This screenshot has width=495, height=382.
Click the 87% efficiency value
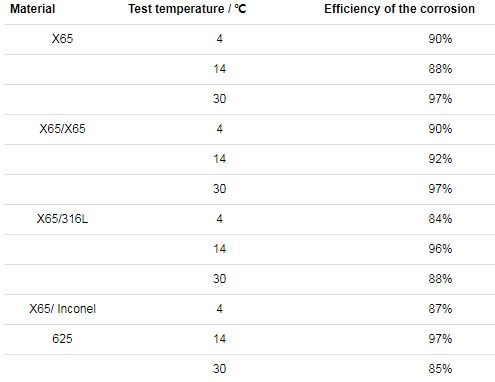440,309
